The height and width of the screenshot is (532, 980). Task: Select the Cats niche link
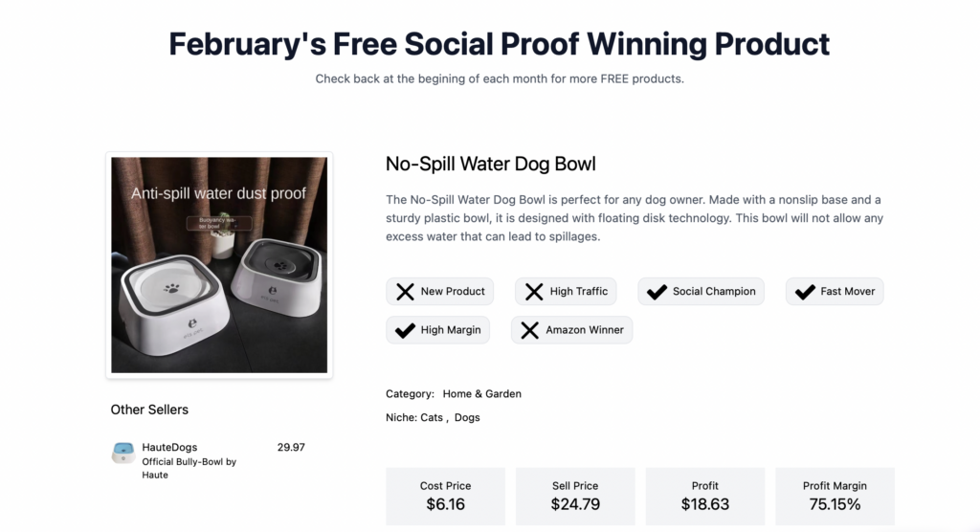[432, 417]
